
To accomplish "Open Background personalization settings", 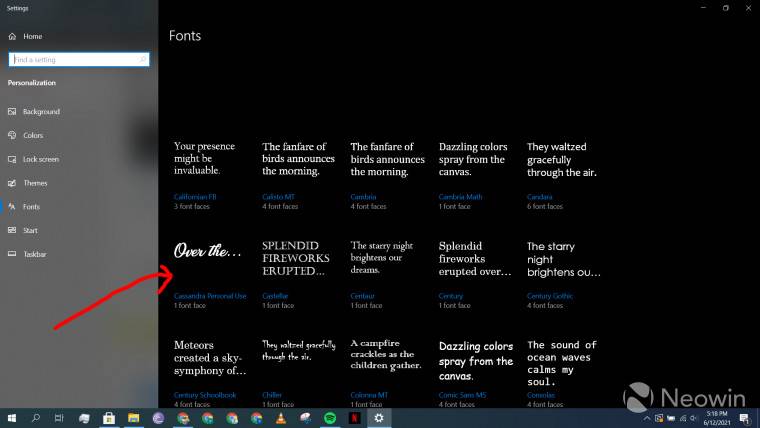I will (41, 112).
